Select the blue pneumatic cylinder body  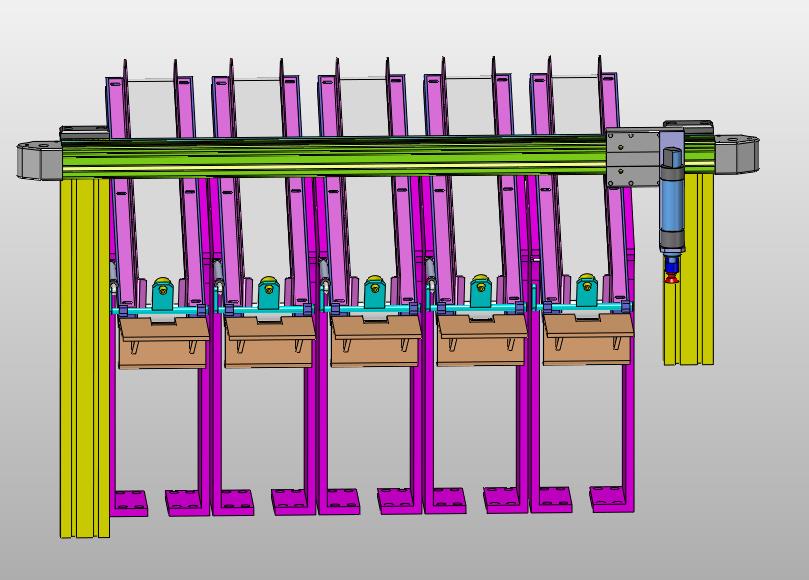(x=672, y=206)
